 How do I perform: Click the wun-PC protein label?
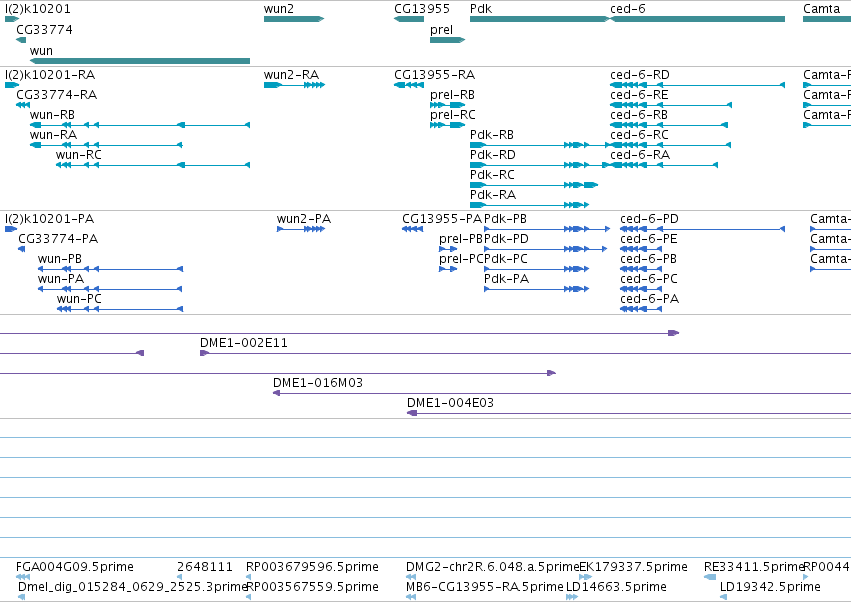[x=79, y=299]
